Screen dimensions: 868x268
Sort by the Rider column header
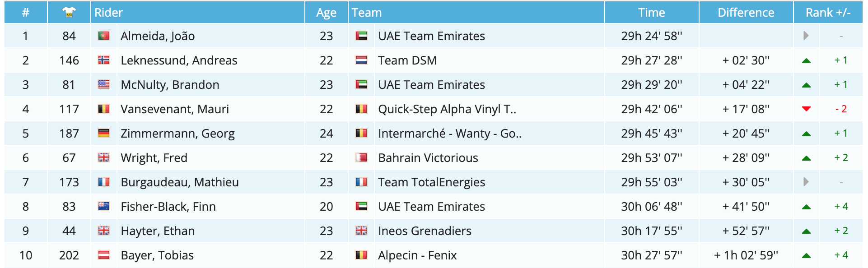click(x=108, y=13)
